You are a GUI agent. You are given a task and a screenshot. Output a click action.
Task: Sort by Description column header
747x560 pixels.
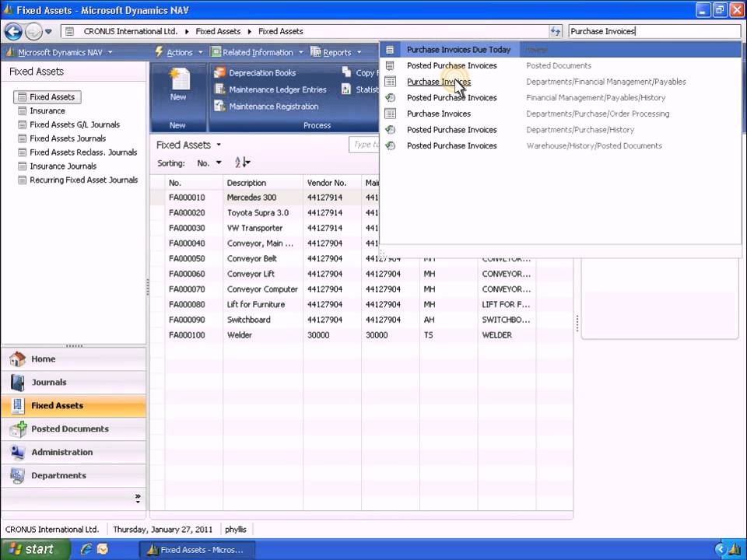(x=262, y=183)
